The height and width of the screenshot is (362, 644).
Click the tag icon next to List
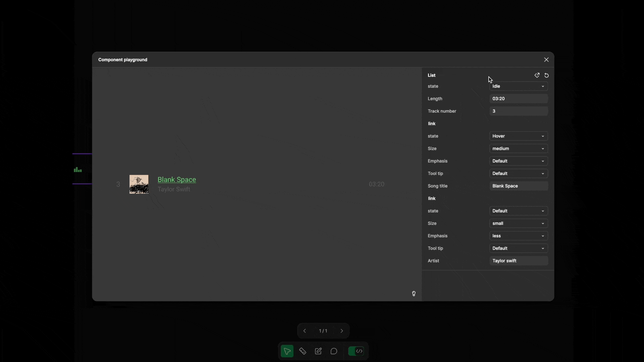pyautogui.click(x=537, y=75)
